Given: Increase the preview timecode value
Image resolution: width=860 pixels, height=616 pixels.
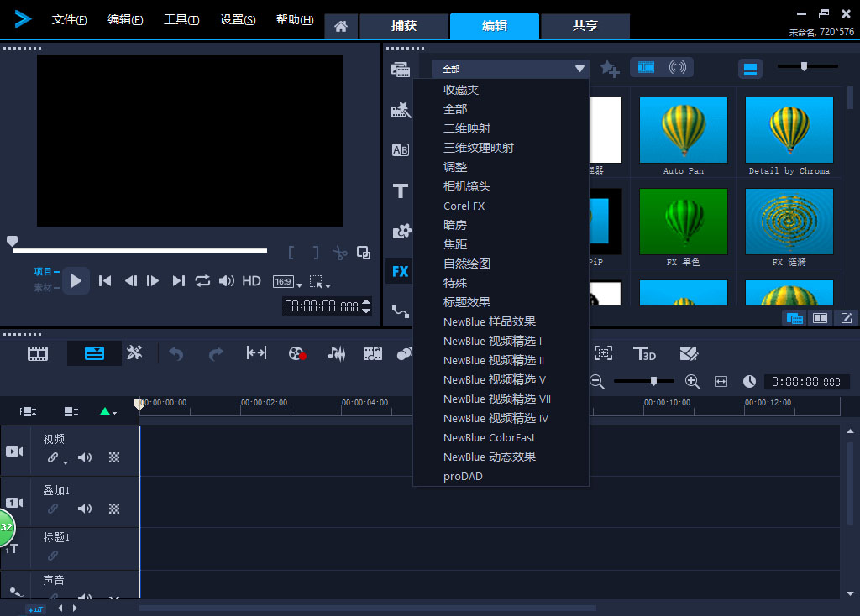Looking at the screenshot, I should [x=366, y=301].
